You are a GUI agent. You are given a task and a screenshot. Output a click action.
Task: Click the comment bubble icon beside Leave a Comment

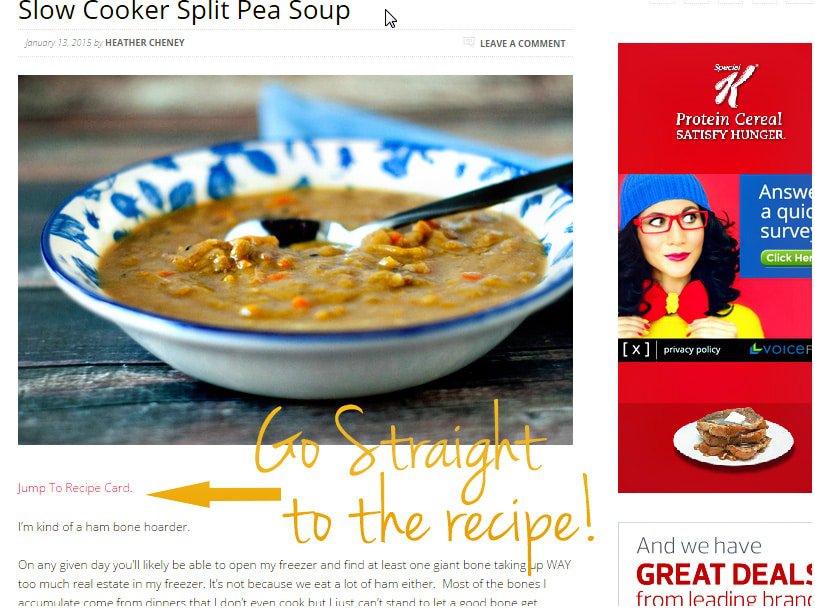(x=469, y=42)
